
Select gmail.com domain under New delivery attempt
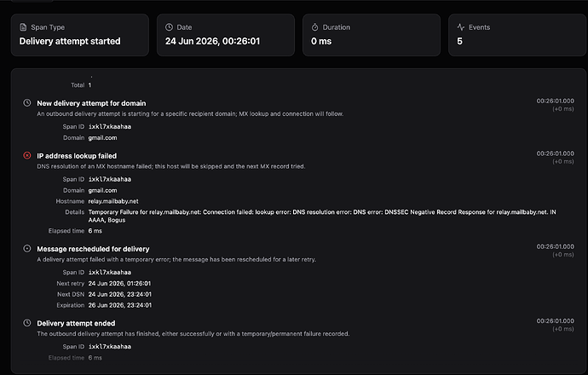click(x=103, y=137)
